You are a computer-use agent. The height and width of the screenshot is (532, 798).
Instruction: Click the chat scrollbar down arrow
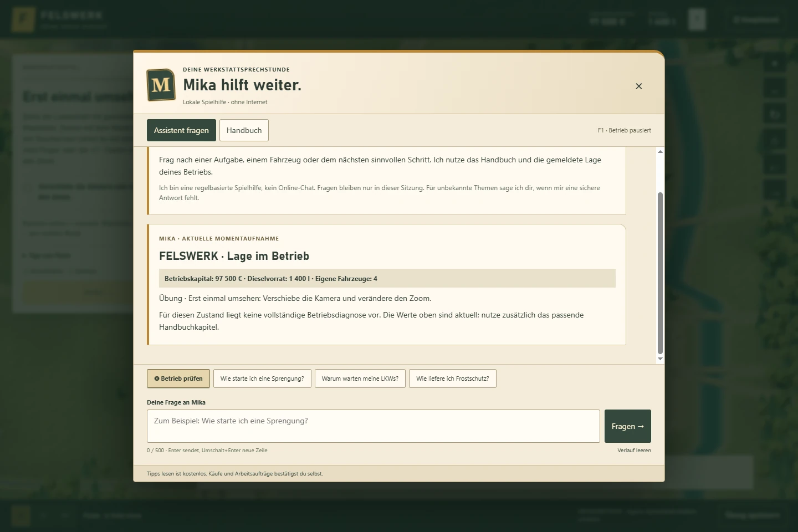click(660, 359)
